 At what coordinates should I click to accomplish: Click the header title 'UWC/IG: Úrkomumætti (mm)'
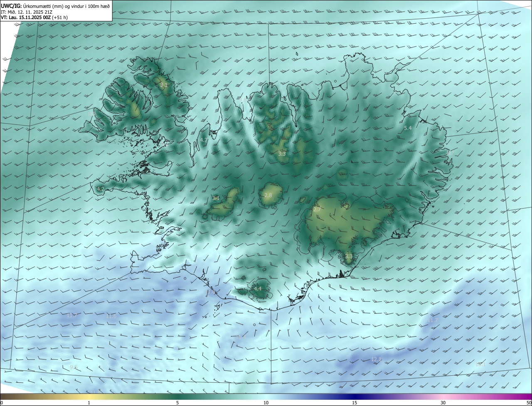tap(32, 6)
